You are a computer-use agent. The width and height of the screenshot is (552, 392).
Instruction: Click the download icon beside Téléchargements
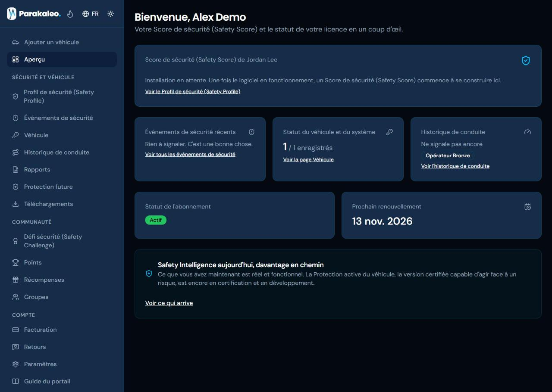click(x=16, y=204)
